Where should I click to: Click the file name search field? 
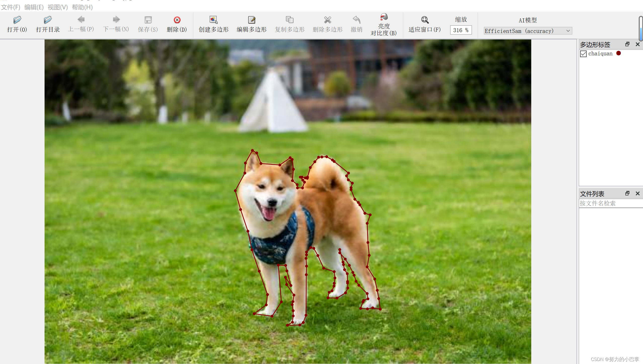610,204
